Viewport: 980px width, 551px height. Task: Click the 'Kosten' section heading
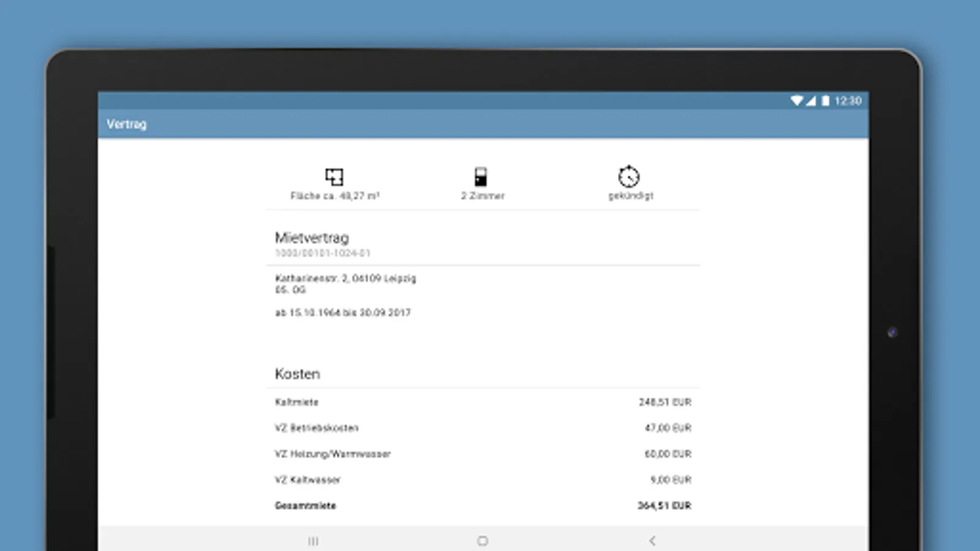[298, 374]
